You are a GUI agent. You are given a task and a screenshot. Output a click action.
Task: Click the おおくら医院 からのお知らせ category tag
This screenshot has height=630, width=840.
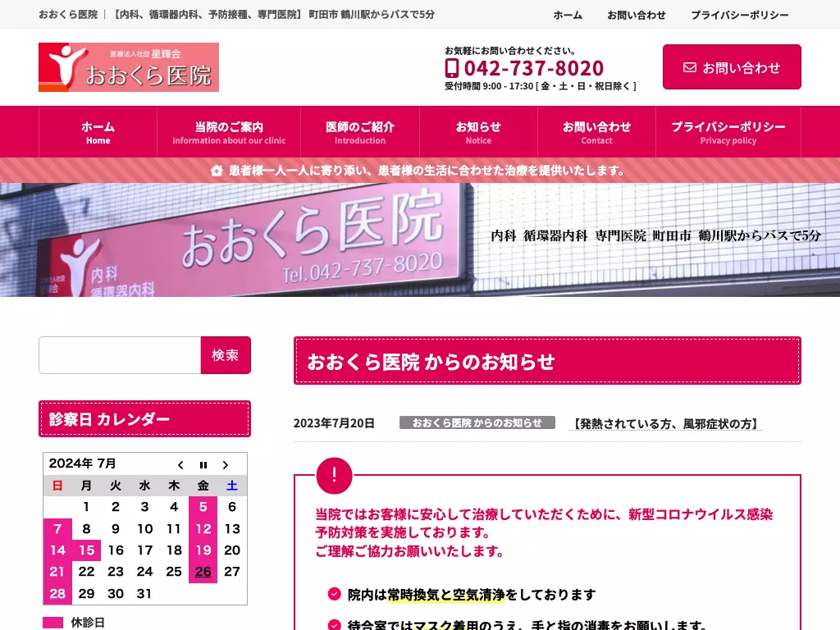pyautogui.click(x=477, y=422)
